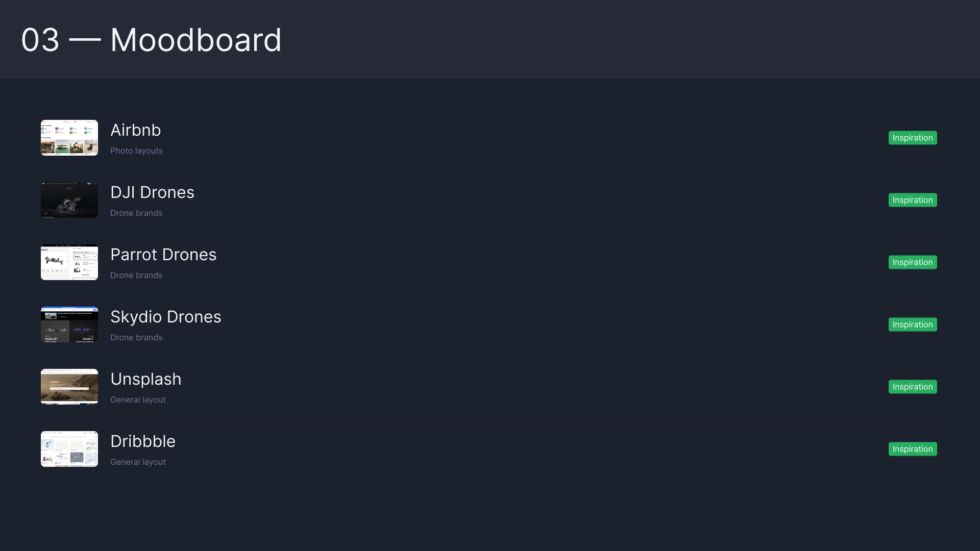This screenshot has width=980, height=551.
Task: Open the DJI Drones entry title
Action: (x=152, y=192)
